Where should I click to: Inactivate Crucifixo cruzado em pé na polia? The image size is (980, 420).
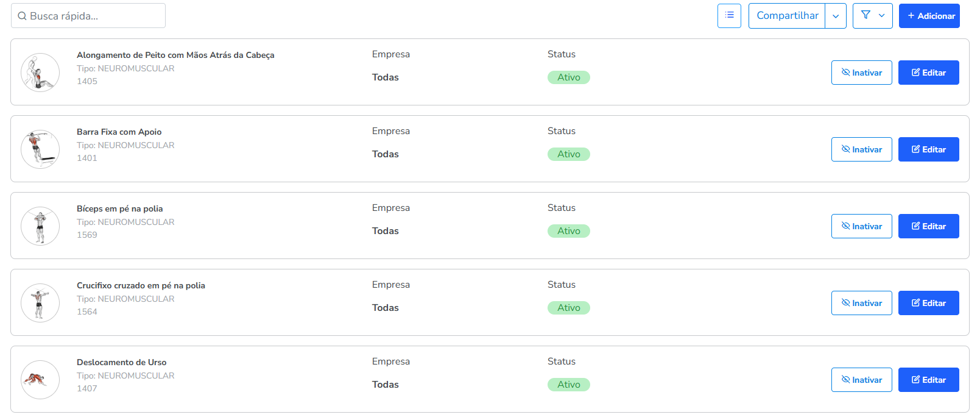[861, 303]
